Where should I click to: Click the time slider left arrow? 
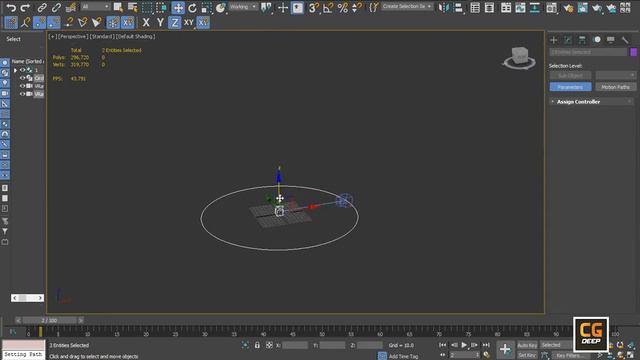coord(18,320)
